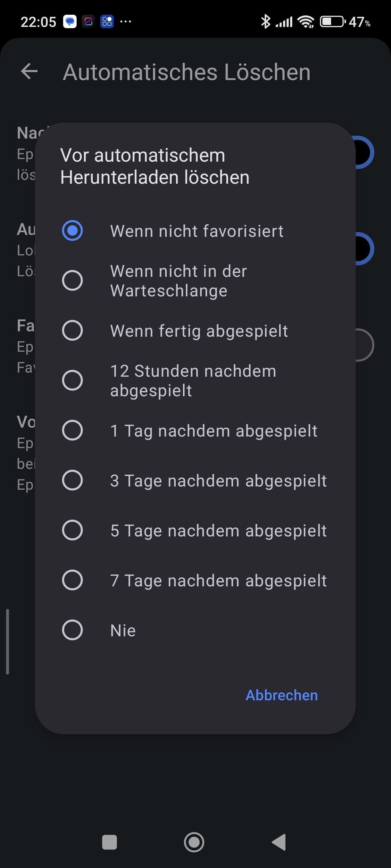Pick "7 Tage nachdem abgespielt"
Viewport: 391px width, 868px height.
click(72, 580)
